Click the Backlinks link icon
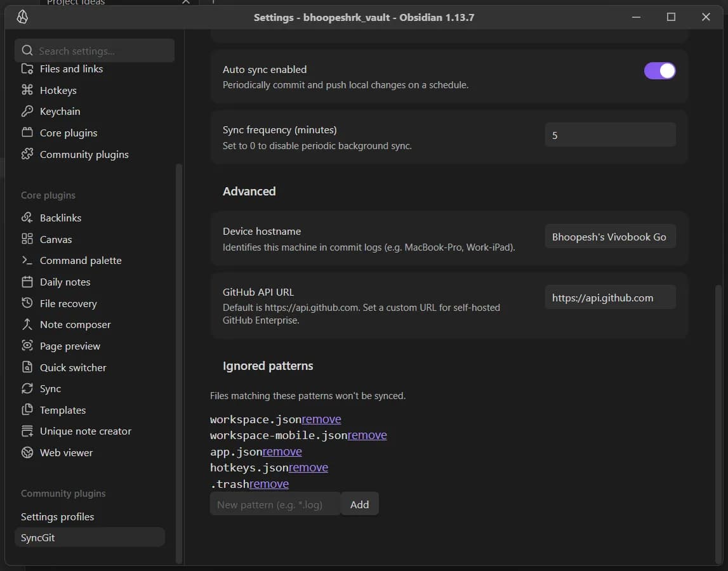 coord(27,218)
